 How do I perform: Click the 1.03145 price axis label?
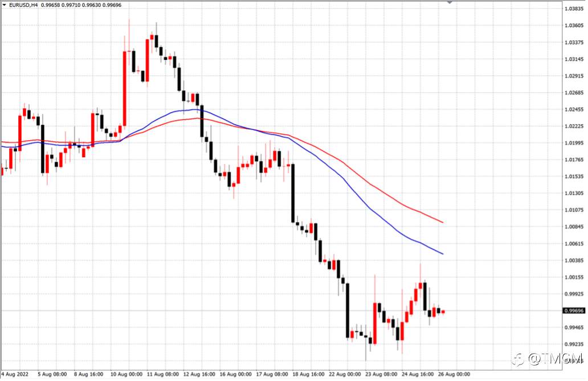click(574, 59)
